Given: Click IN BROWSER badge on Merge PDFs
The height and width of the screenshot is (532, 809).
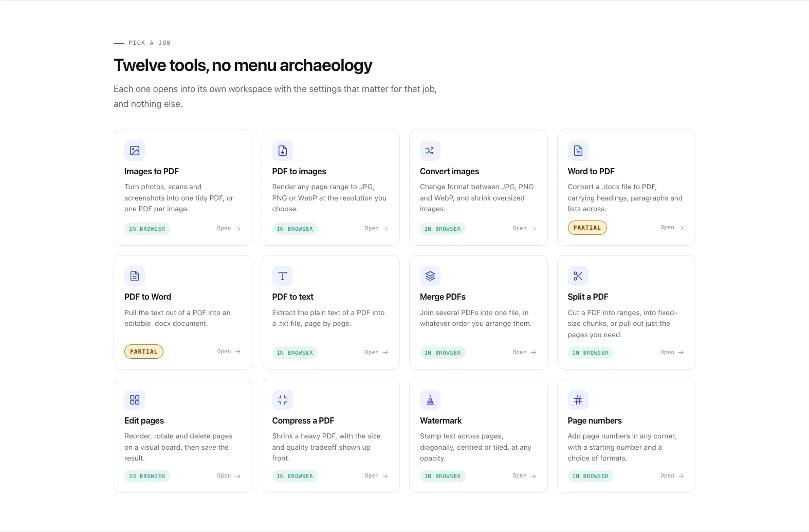Looking at the screenshot, I should pos(443,353).
